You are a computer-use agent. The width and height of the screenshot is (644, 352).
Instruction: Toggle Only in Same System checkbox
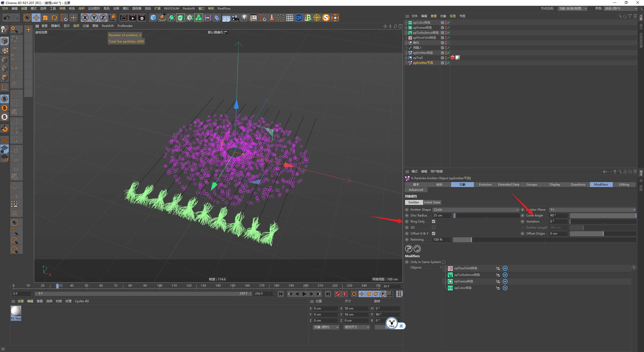pyautogui.click(x=444, y=262)
